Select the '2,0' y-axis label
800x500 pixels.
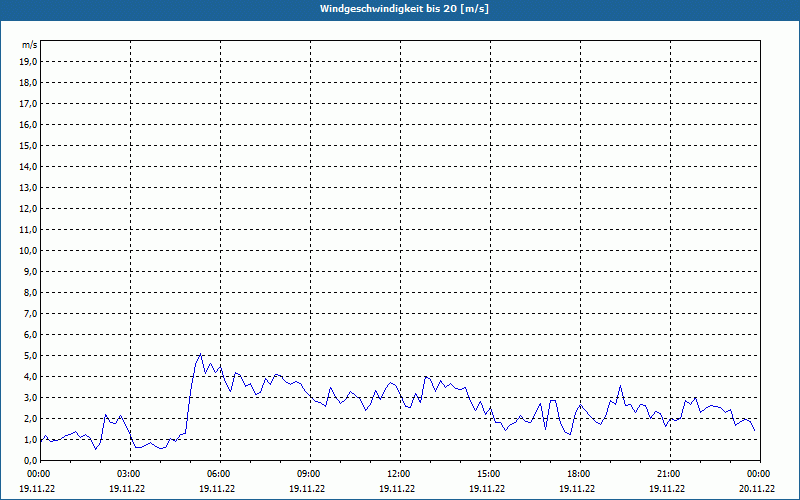click(30, 418)
